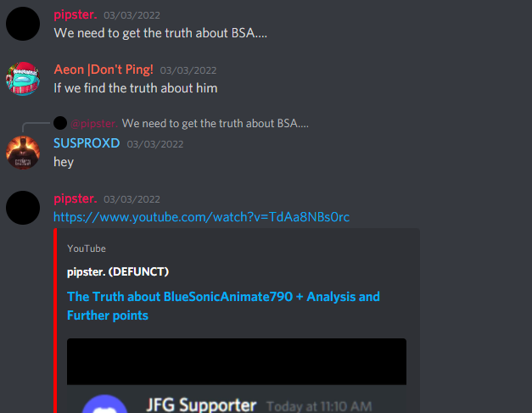Click the SUSPROXD username
The image size is (532, 413).
point(87,143)
